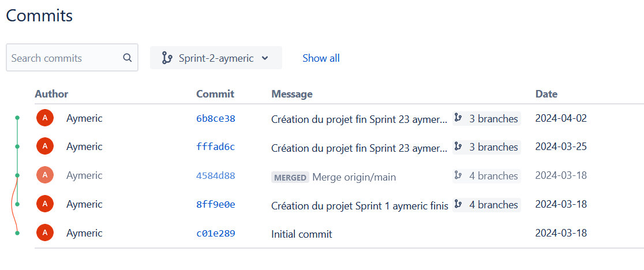Click the branch icon in branch selector
The height and width of the screenshot is (270, 644).
coord(167,58)
